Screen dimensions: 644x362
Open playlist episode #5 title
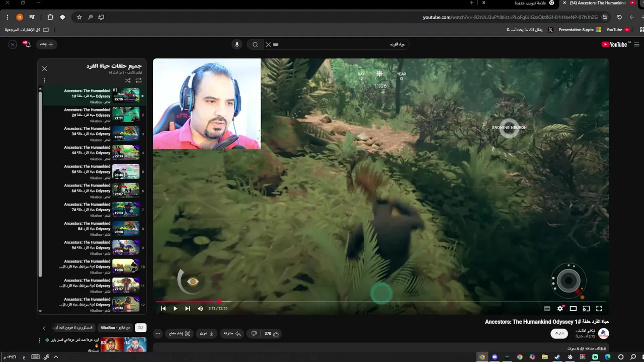click(x=87, y=169)
